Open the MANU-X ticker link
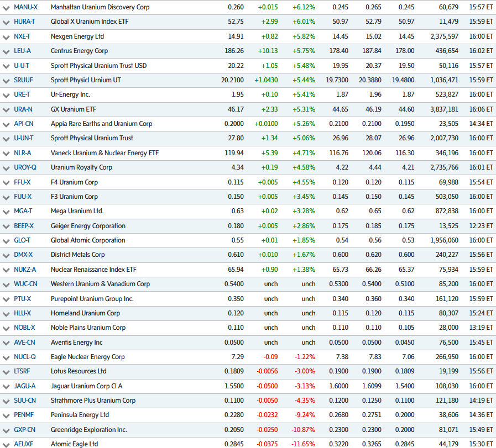This screenshot has height=448, width=496. click(x=26, y=7)
